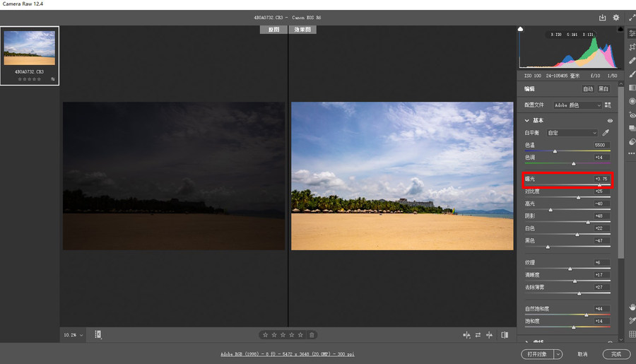
Task: Open the Adobe Color profile dropdown
Action: (x=577, y=105)
